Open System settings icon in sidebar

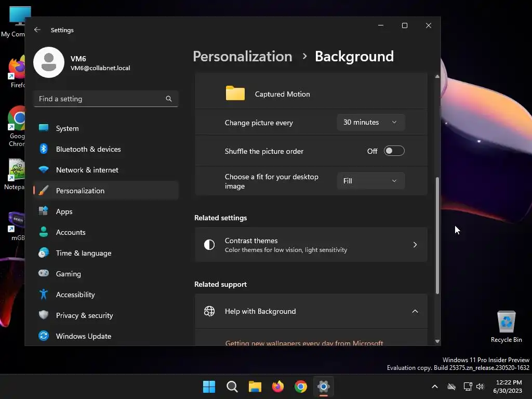tap(44, 128)
